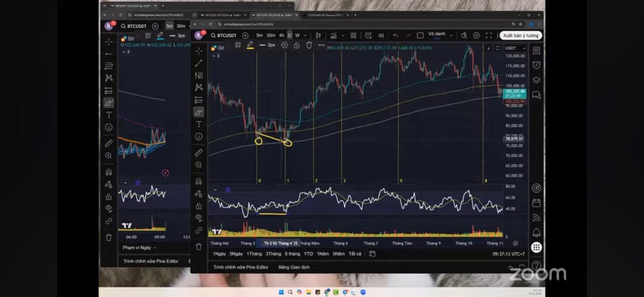The image size is (644, 297).
Task: Select the 30m interval in front window
Action: (x=271, y=35)
